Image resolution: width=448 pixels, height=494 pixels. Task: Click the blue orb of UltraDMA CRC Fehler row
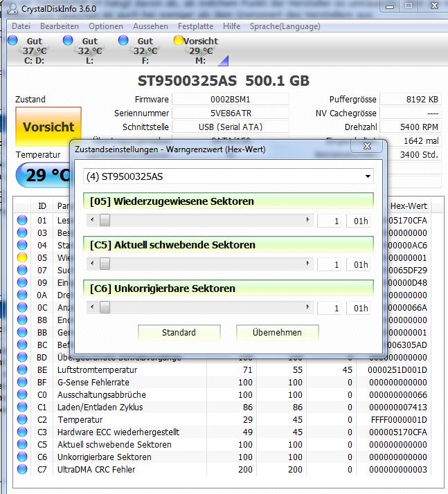[x=22, y=469]
